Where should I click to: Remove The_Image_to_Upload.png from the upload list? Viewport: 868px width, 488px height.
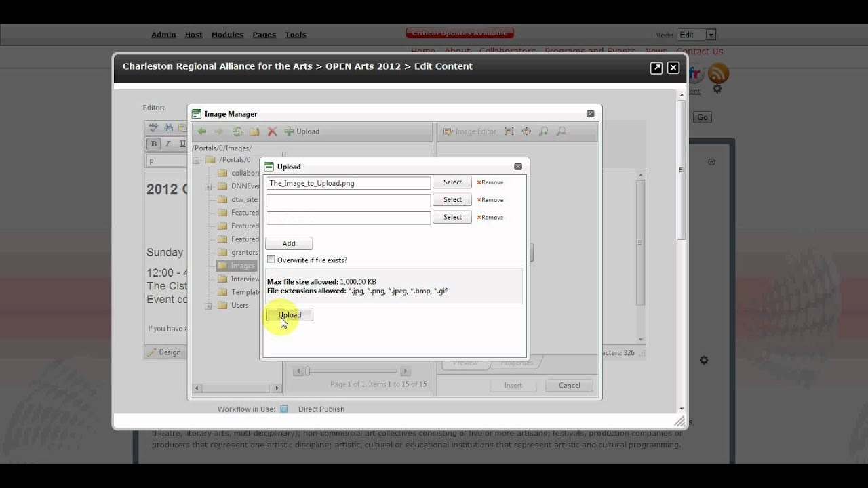(490, 182)
